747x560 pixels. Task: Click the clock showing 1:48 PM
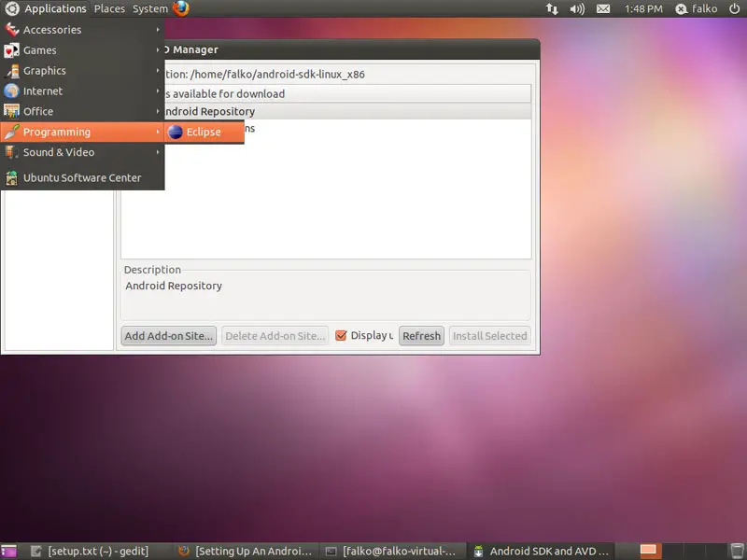tap(643, 8)
